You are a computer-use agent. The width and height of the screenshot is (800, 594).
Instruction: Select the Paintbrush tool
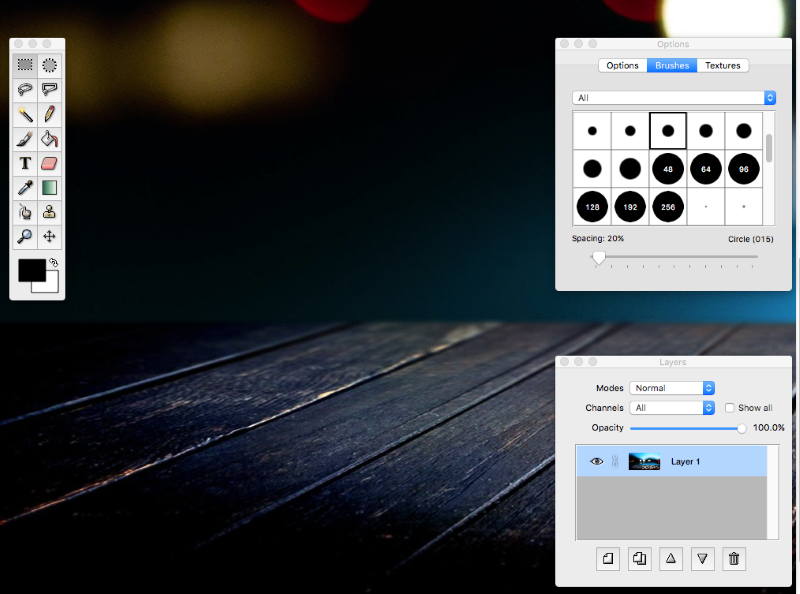coord(25,138)
